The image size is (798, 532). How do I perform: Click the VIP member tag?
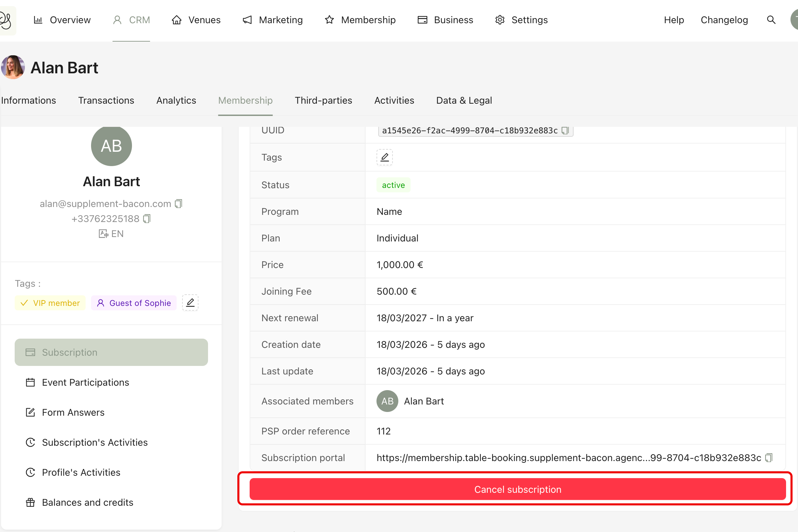pos(50,303)
